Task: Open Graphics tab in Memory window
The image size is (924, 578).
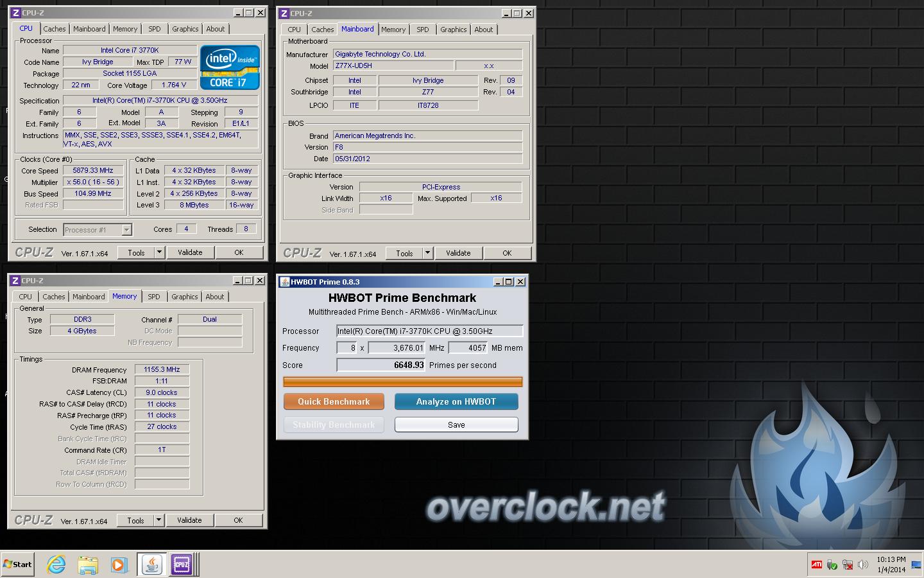Action: [x=185, y=297]
